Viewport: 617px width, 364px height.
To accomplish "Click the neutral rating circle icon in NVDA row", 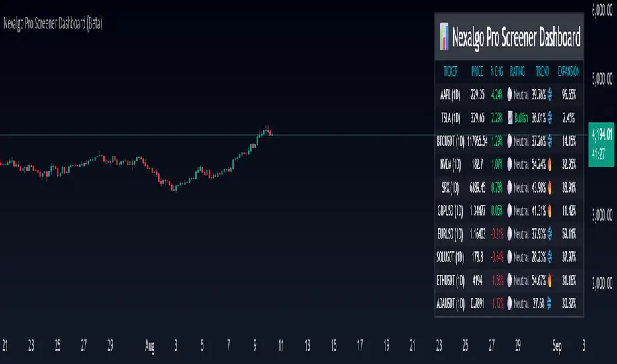I will pos(510,164).
